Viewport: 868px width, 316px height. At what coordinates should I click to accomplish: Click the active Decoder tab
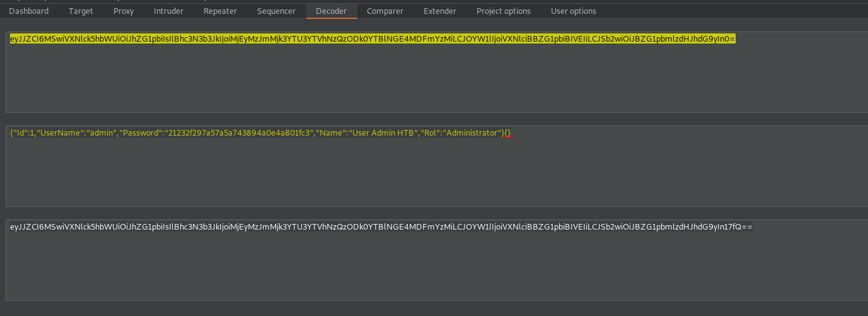pyautogui.click(x=331, y=11)
